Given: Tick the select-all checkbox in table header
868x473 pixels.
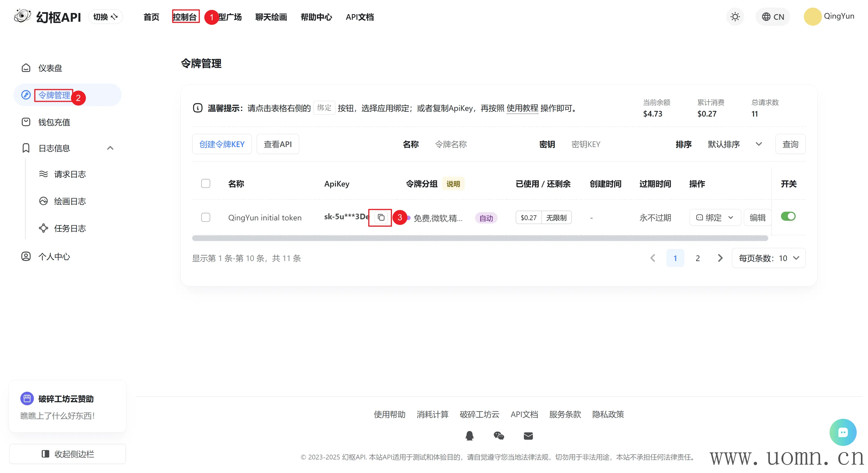Looking at the screenshot, I should point(205,183).
